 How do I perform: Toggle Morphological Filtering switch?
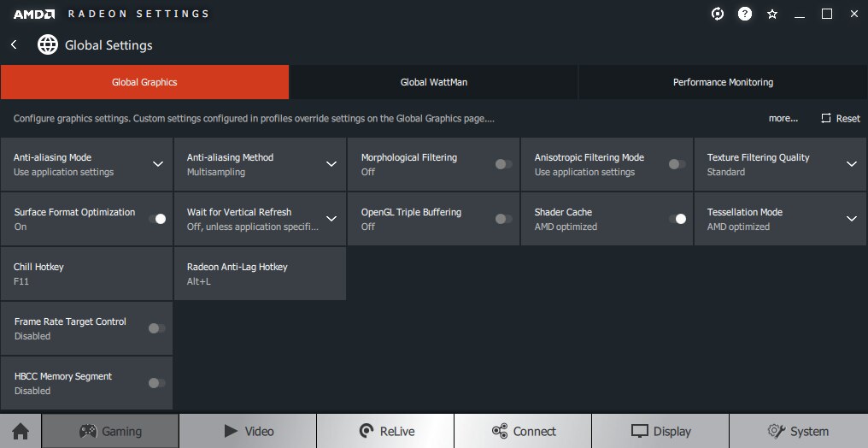pos(503,164)
